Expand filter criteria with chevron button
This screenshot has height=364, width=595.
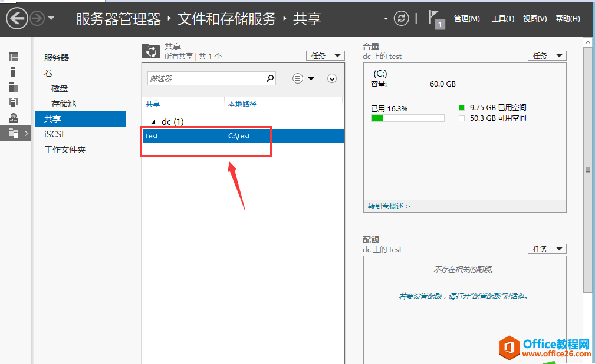tap(332, 78)
